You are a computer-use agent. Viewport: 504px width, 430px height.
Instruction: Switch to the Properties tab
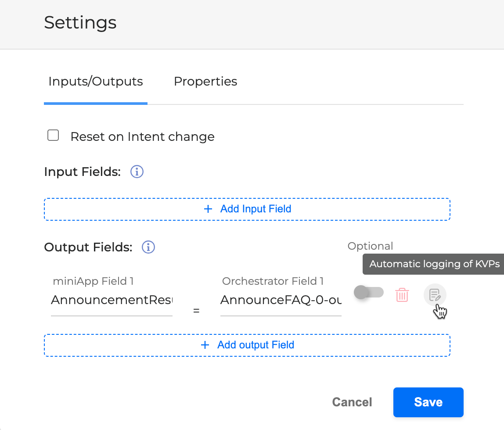205,82
